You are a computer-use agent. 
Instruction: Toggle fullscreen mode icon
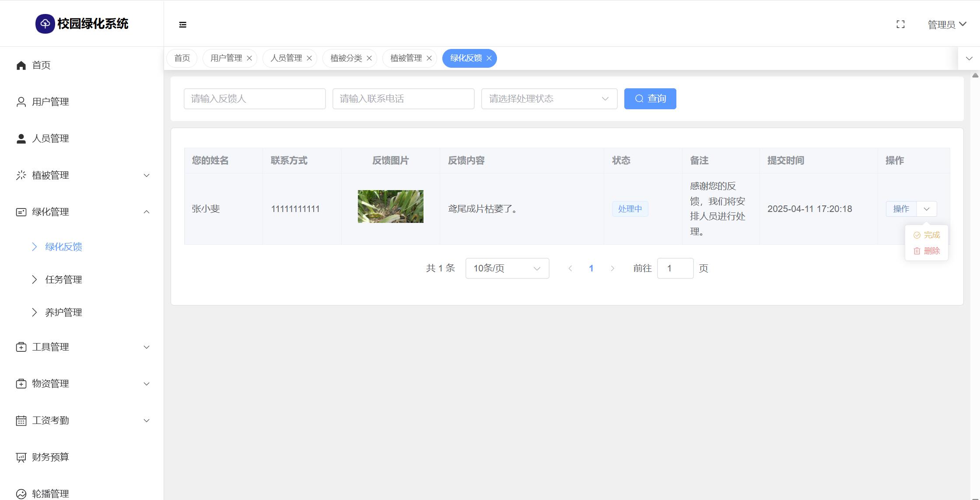pyautogui.click(x=900, y=24)
